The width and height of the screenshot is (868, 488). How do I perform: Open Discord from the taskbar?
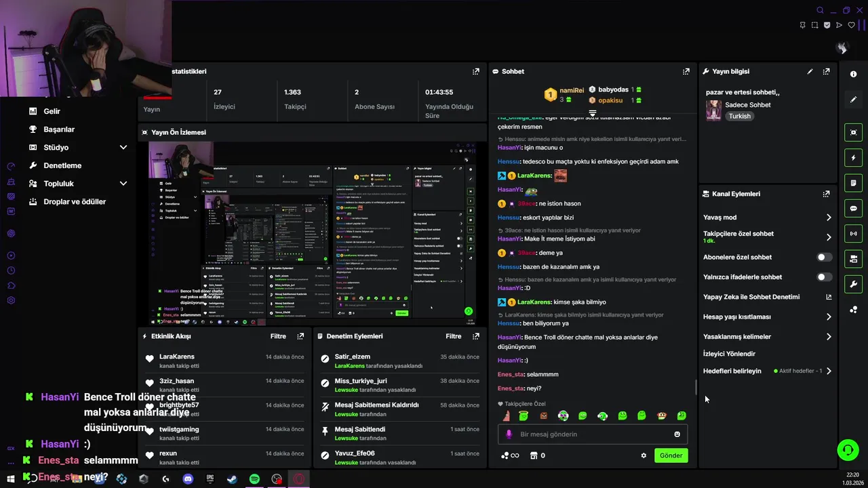coord(188,479)
